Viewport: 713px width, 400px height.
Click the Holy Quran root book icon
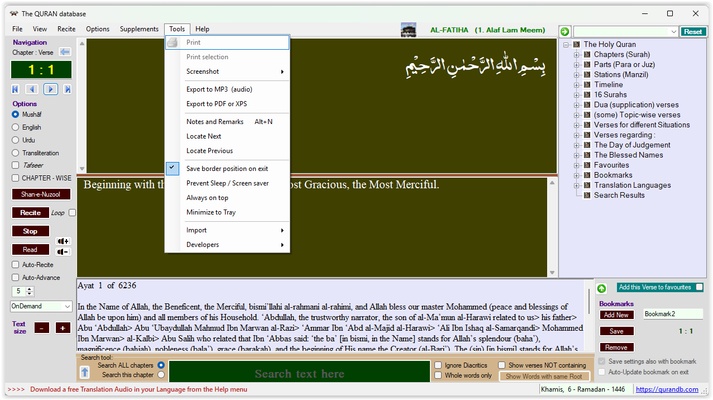click(x=577, y=44)
